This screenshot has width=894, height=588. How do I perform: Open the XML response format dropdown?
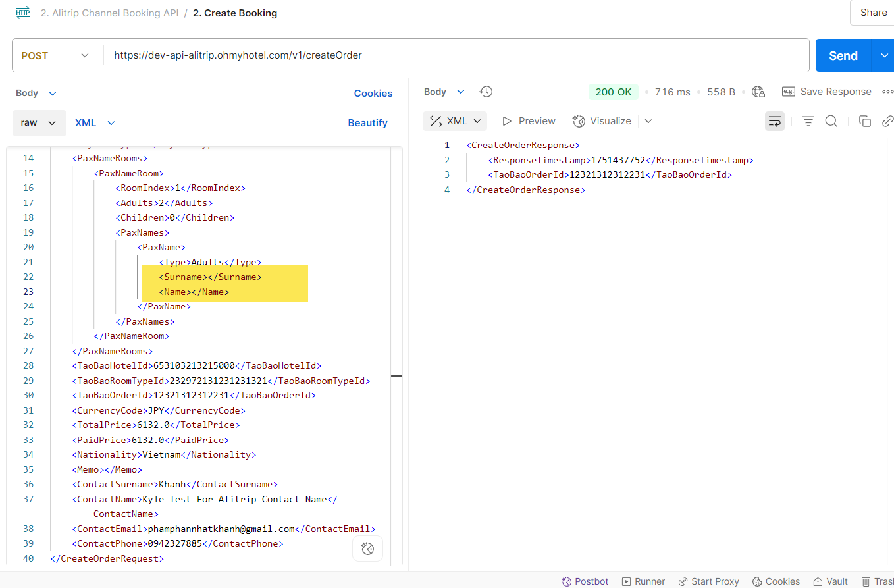pos(455,121)
